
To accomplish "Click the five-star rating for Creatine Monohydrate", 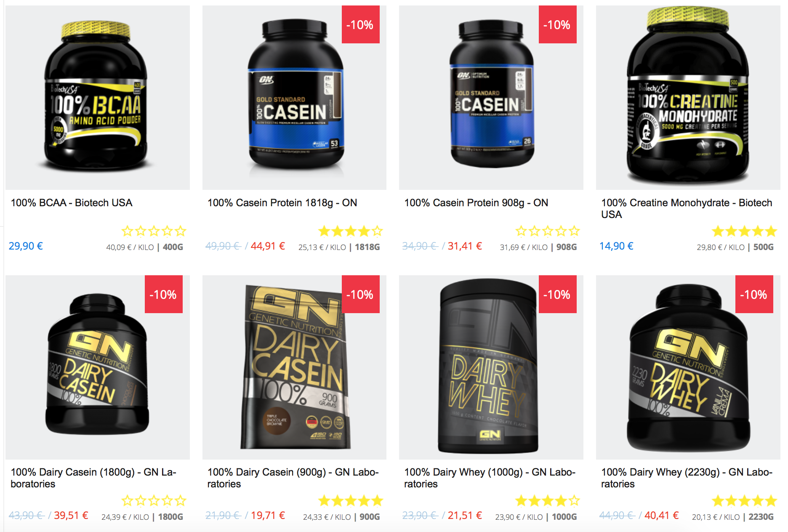I will 744,231.
